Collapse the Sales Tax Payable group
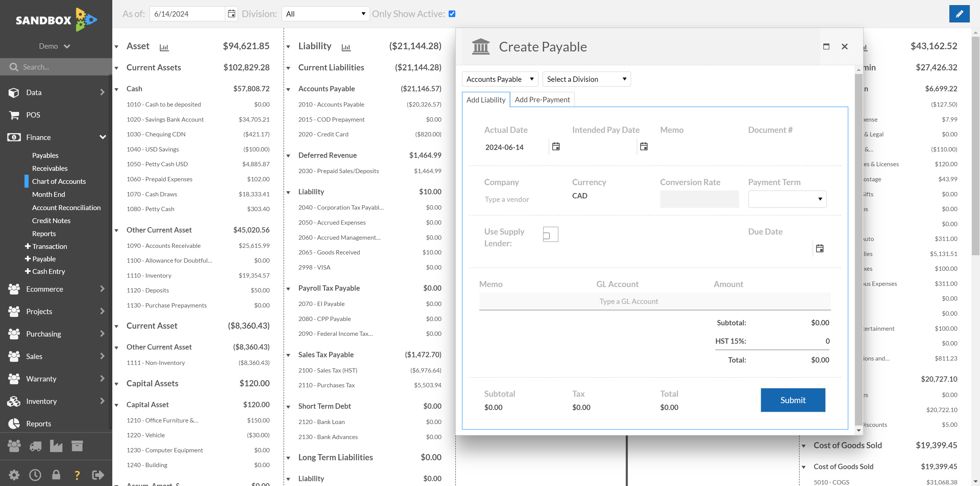Image resolution: width=980 pixels, height=486 pixels. coord(288,355)
